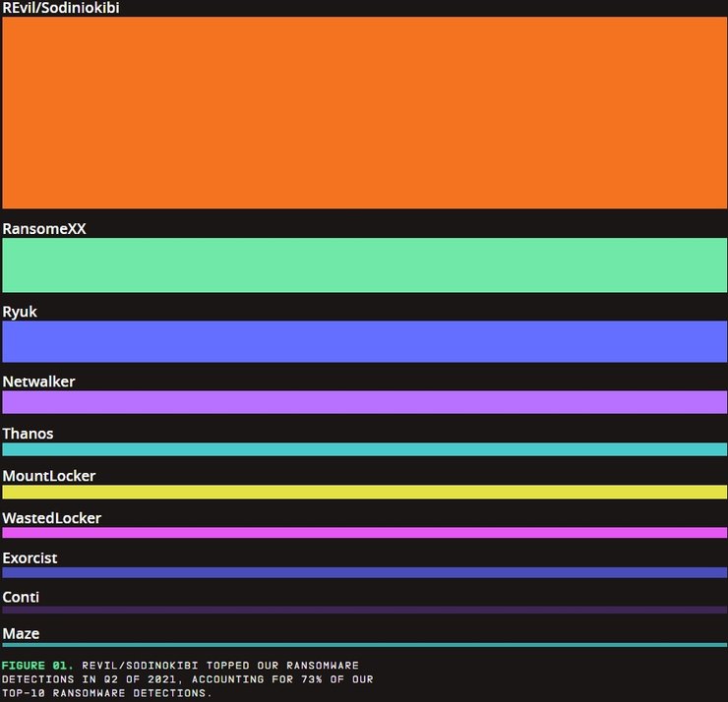Click the thin teal Maze bar

coord(364,645)
